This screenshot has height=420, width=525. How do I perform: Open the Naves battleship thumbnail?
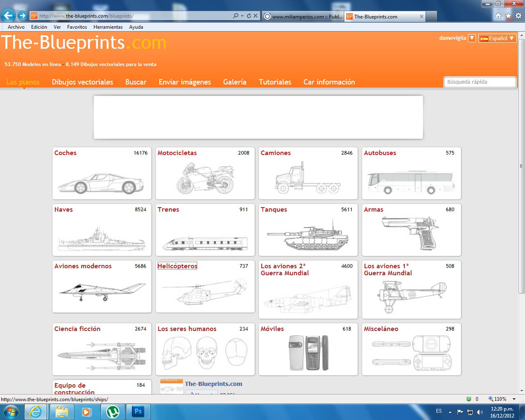tap(102, 238)
